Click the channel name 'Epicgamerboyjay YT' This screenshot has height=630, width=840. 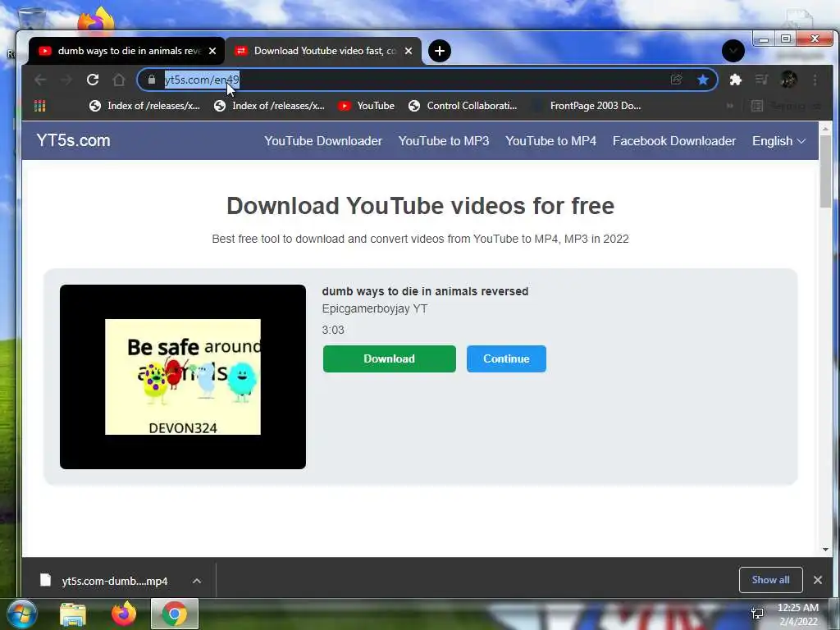click(374, 308)
